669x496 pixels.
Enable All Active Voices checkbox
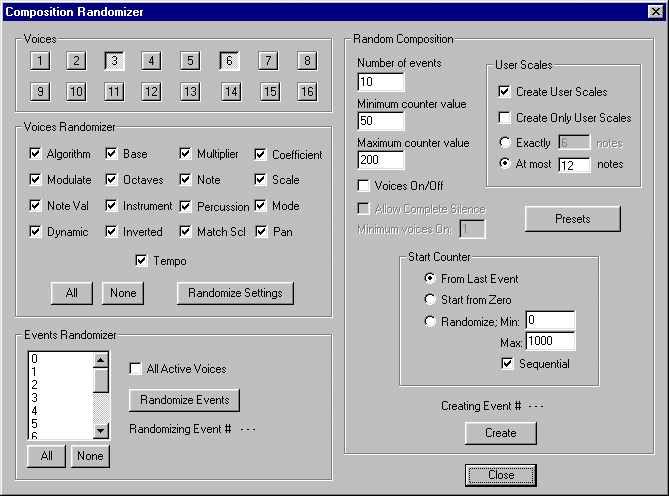point(136,369)
